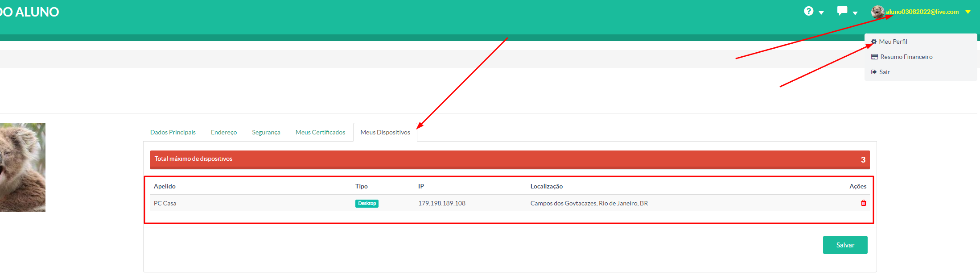980x280 pixels.
Task: Click location Campos dos Goytacazes text
Action: [589, 203]
